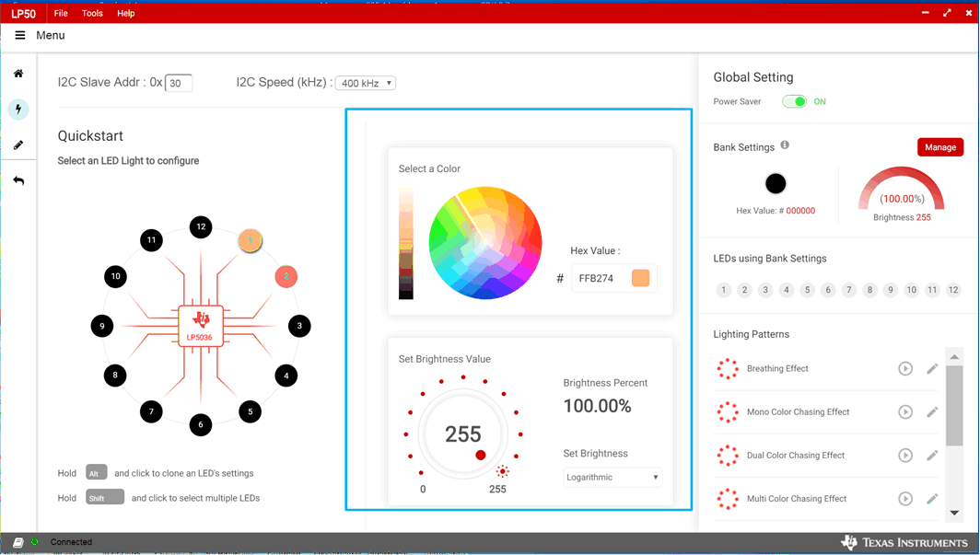Open the pencil edit tool in the sidebar
The image size is (980, 555).
(19, 145)
